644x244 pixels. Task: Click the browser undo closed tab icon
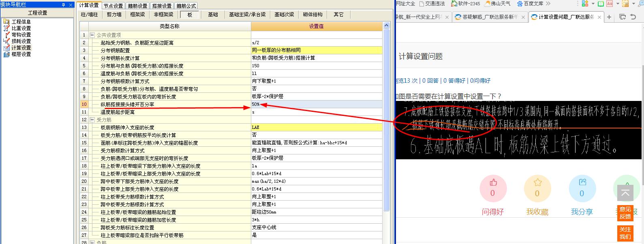[x=633, y=17]
